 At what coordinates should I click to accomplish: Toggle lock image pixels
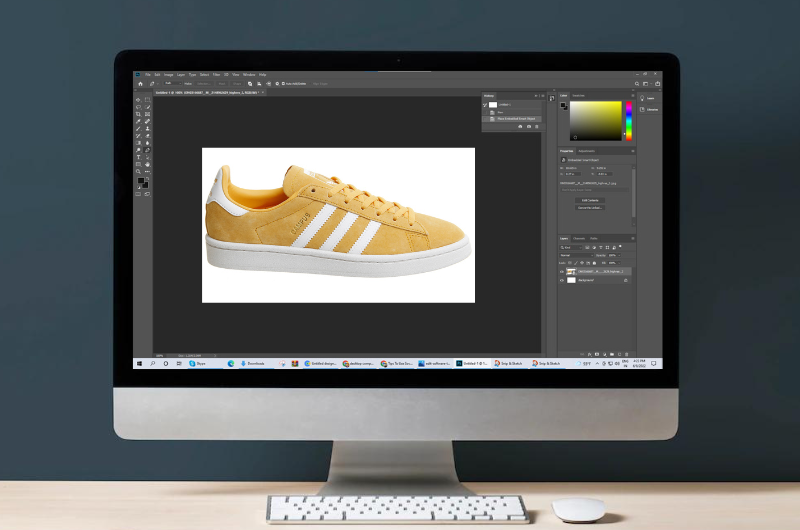click(576, 263)
